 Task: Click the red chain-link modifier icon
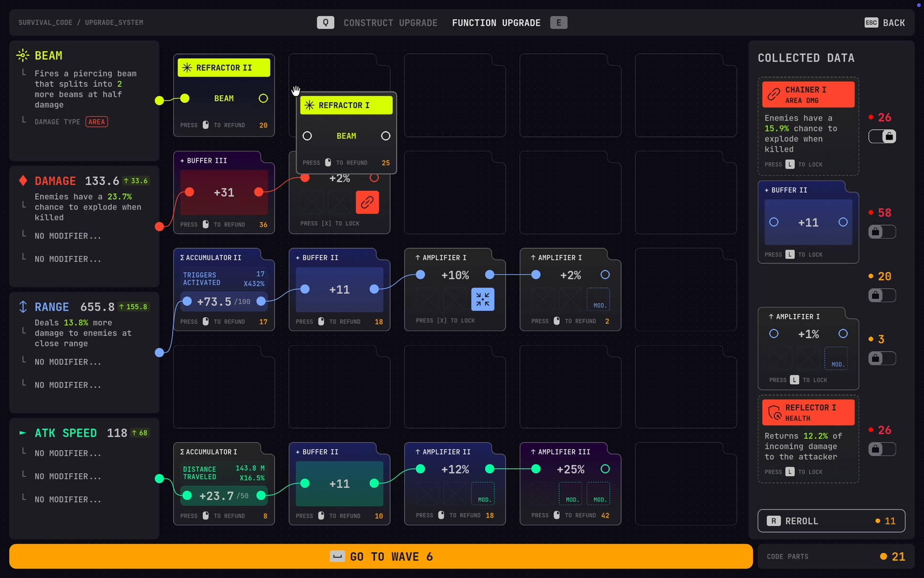pos(367,202)
